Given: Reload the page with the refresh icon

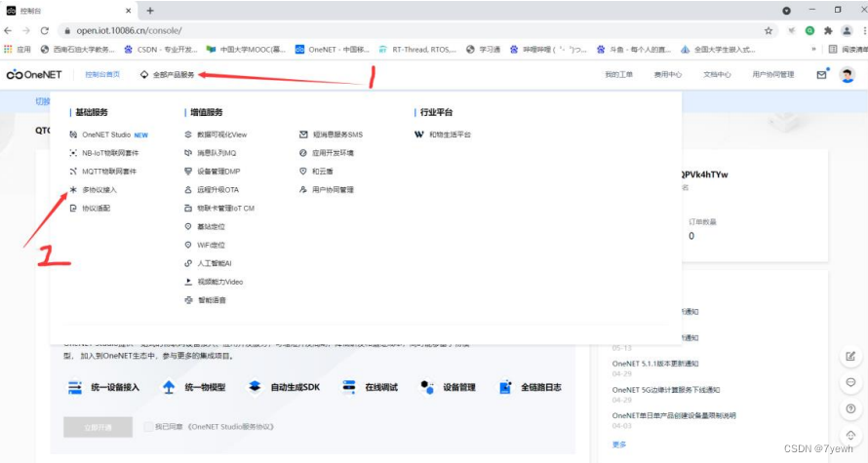Looking at the screenshot, I should tap(44, 30).
